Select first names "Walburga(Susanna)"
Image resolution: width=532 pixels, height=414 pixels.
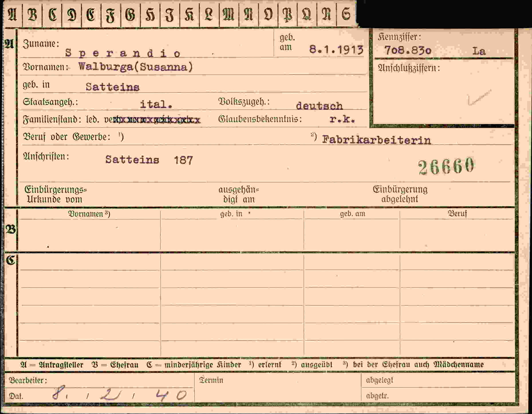[x=136, y=67]
